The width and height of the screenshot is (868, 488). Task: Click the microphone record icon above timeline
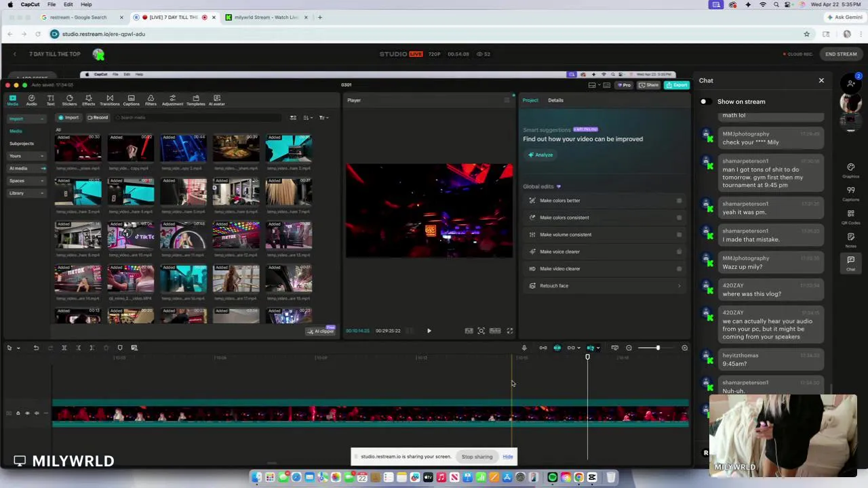coord(524,348)
